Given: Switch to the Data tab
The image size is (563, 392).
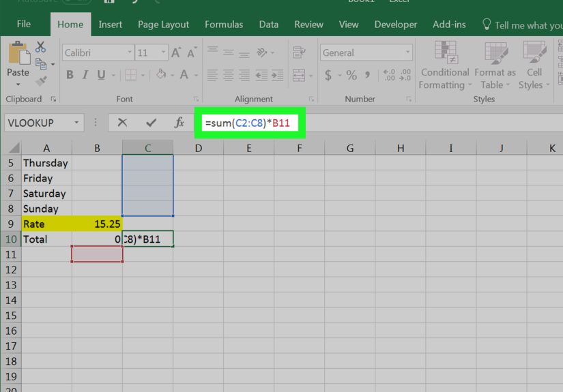Looking at the screenshot, I should 269,25.
